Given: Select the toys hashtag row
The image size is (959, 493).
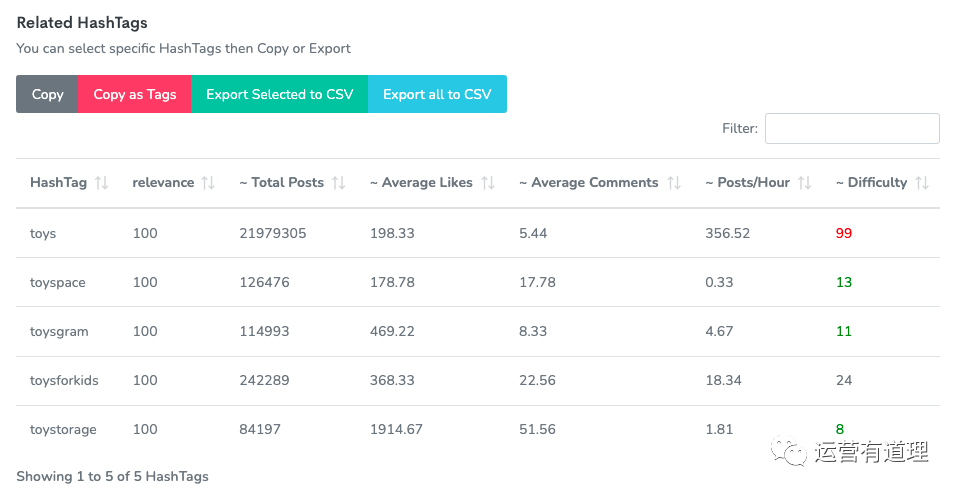Looking at the screenshot, I should coord(478,233).
